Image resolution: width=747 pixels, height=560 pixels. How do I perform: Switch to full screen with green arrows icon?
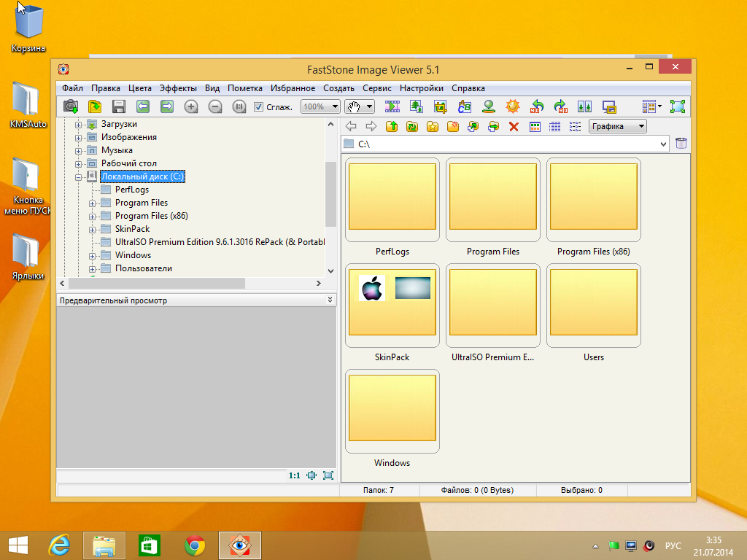point(678,106)
